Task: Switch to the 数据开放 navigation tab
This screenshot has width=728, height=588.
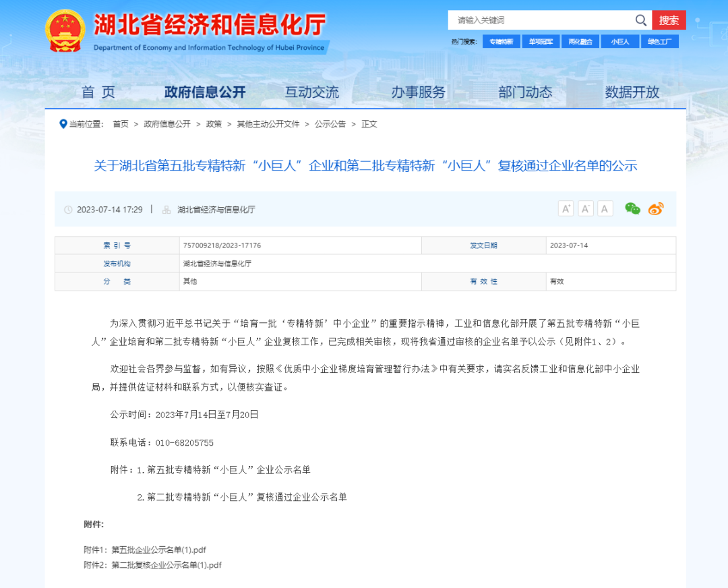Action: click(x=632, y=92)
